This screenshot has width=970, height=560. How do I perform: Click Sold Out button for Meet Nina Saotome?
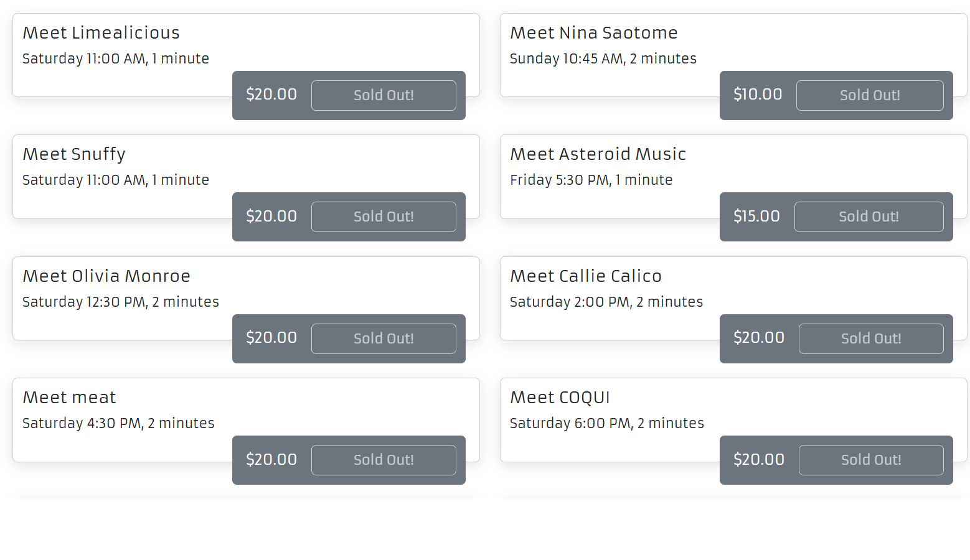click(x=870, y=95)
